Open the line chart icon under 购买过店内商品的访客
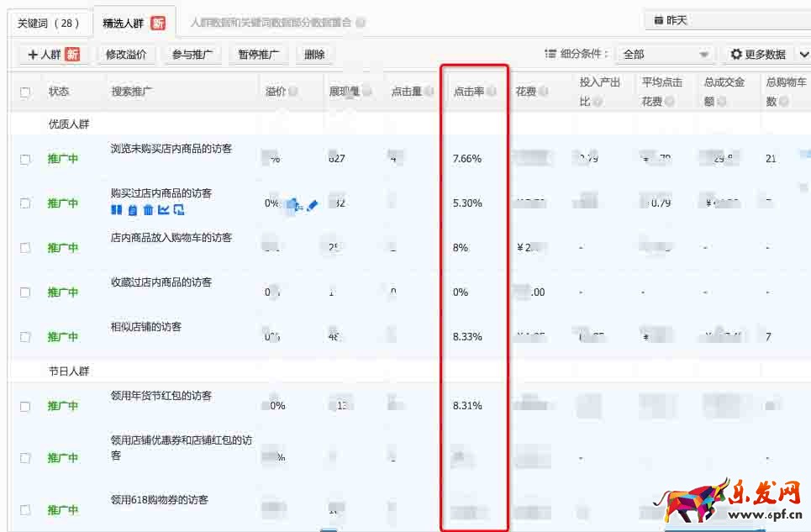The image size is (811, 532). pyautogui.click(x=163, y=209)
